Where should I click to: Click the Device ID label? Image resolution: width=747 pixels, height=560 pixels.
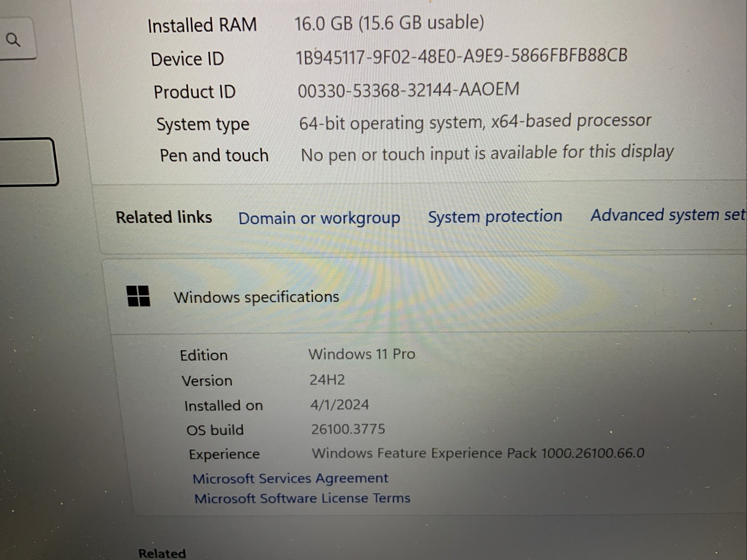(187, 59)
